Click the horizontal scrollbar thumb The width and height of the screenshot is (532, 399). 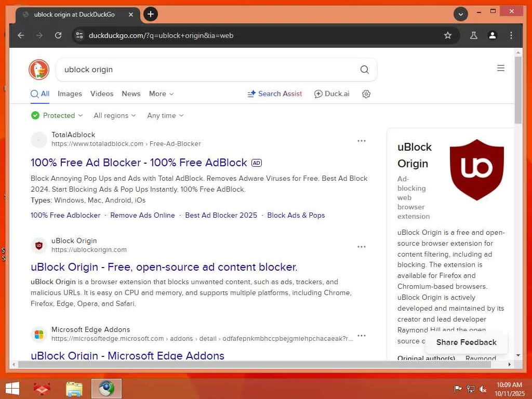(255, 364)
